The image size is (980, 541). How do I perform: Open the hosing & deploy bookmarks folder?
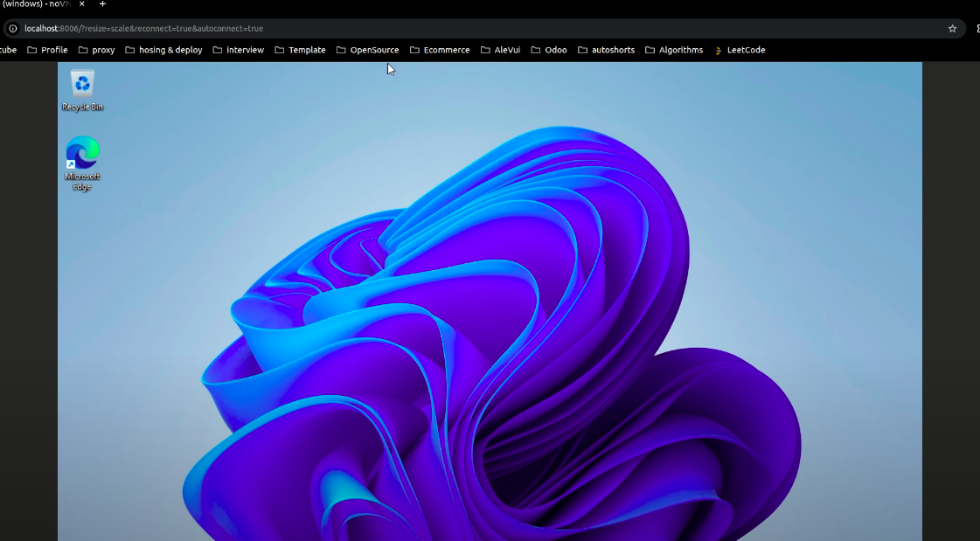163,50
